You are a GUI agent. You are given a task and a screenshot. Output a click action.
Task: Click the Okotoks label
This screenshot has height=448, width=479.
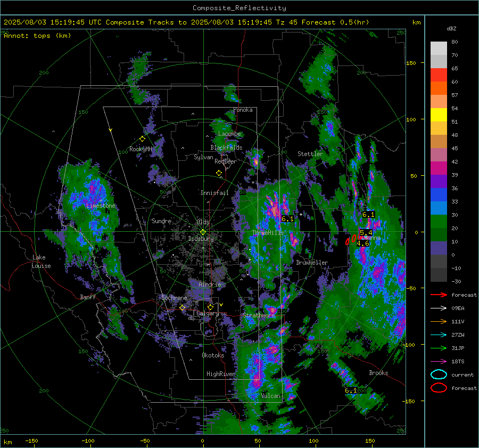pos(213,355)
